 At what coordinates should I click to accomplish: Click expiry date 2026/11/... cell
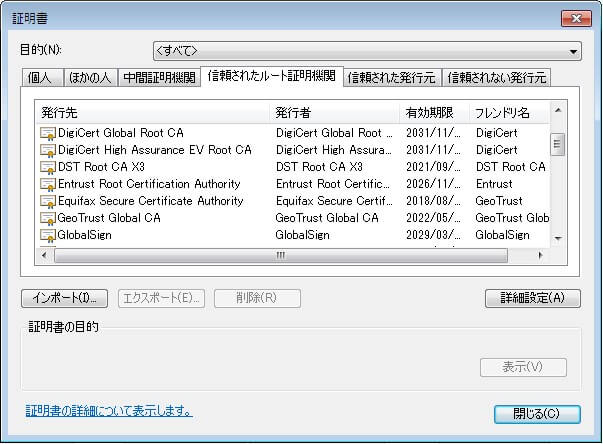(x=433, y=184)
